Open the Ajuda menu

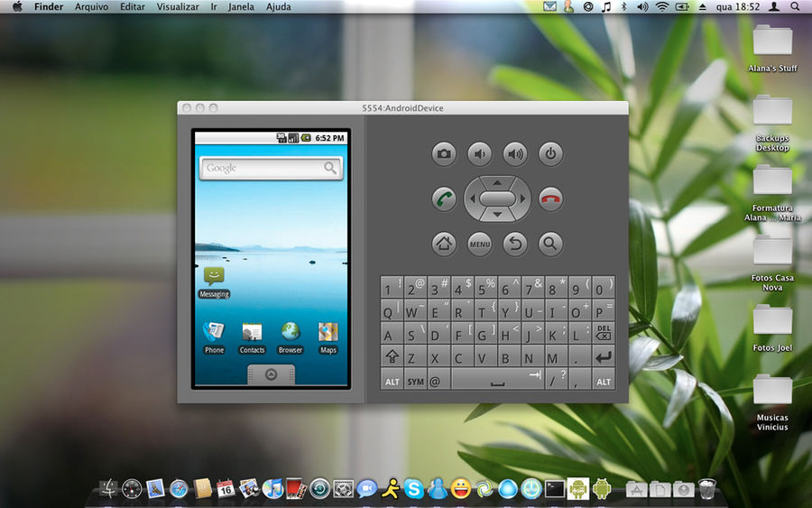pos(279,6)
